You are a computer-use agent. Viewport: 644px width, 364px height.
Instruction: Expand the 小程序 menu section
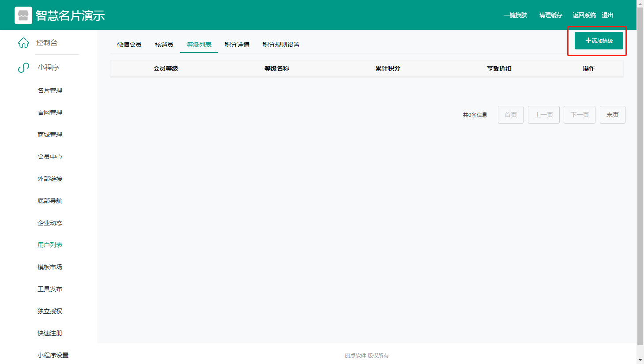click(x=49, y=68)
